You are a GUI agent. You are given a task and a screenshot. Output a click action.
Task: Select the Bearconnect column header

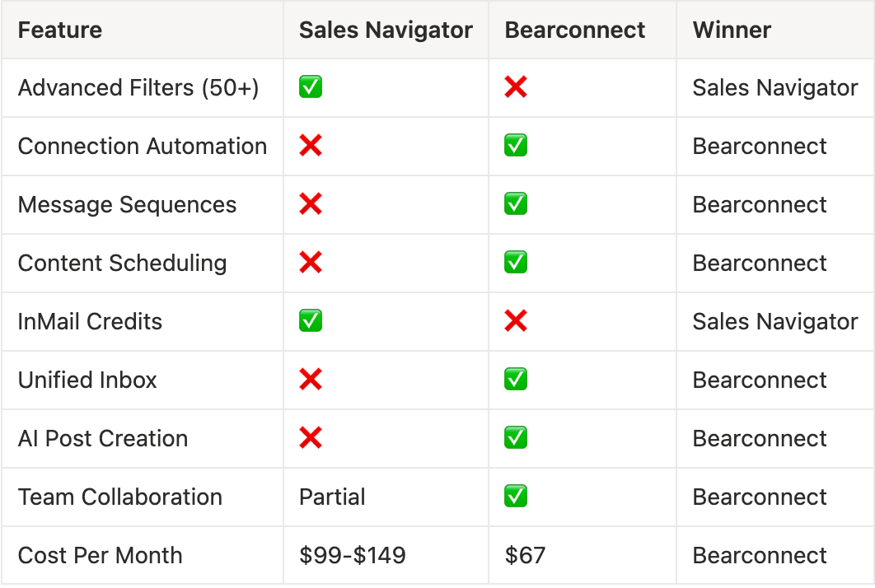[x=575, y=30]
